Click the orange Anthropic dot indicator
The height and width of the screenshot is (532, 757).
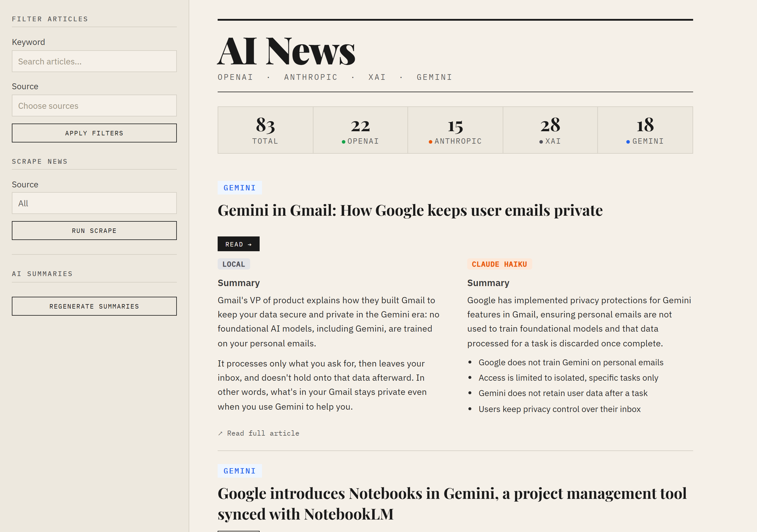point(431,142)
